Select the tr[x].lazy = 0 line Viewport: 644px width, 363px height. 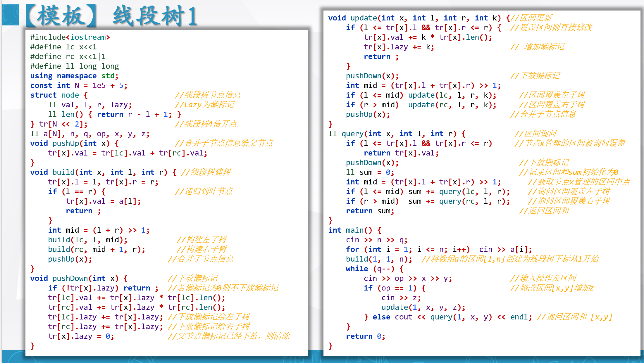(x=80, y=336)
